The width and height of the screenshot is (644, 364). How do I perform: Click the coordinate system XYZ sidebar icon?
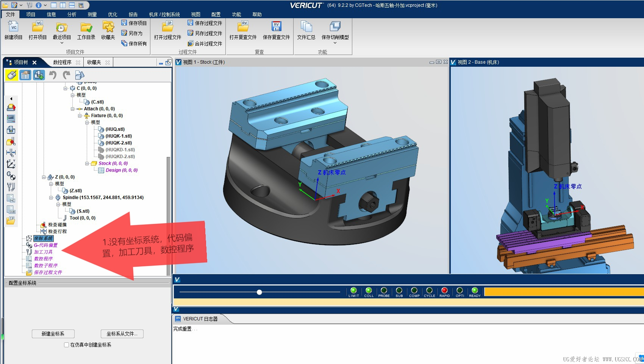[11, 164]
